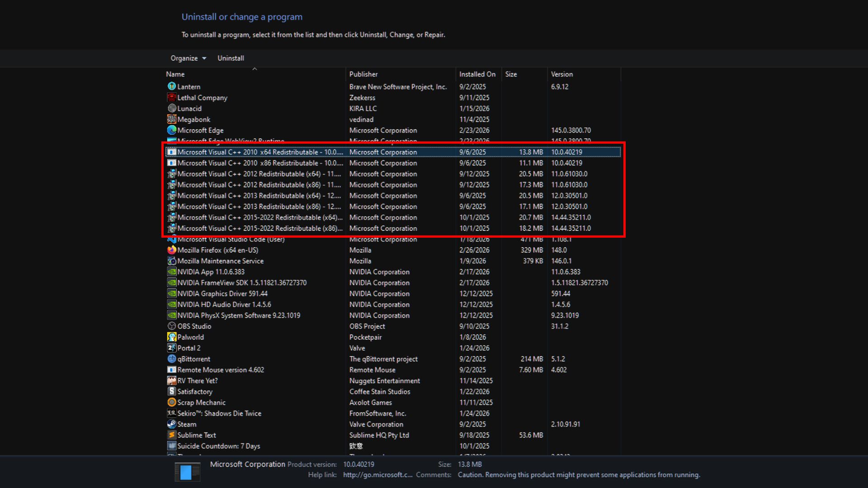Open the Organize dropdown

pyautogui.click(x=188, y=58)
